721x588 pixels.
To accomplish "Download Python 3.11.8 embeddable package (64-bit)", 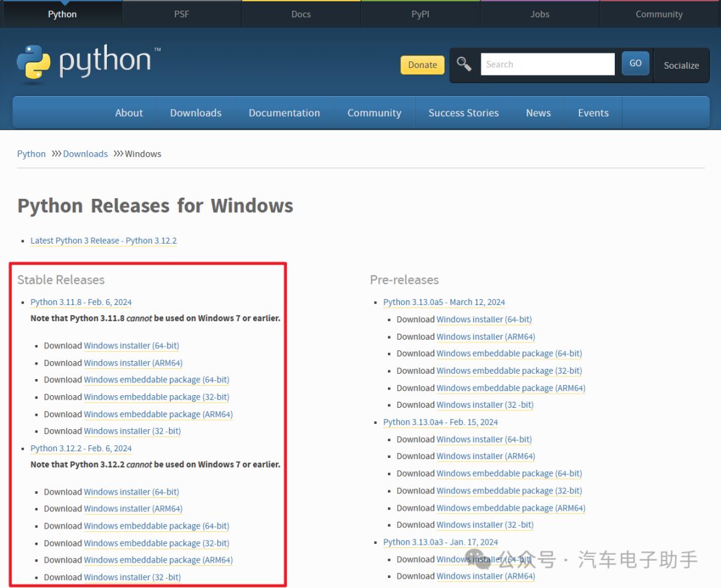I will (156, 380).
